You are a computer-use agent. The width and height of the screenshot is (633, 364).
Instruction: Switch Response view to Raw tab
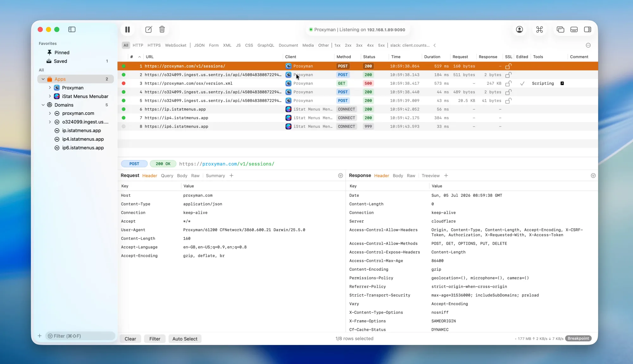tap(411, 176)
